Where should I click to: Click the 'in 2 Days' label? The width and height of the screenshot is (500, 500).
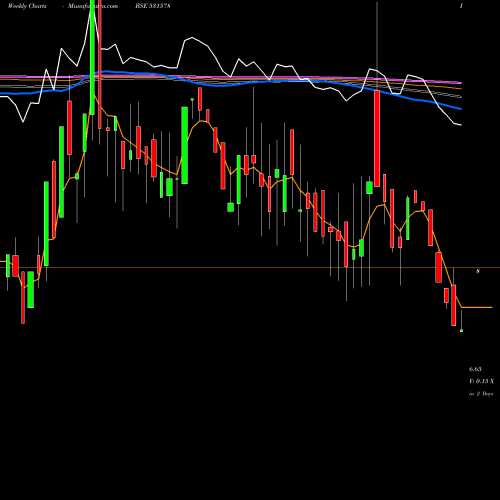click(x=481, y=394)
